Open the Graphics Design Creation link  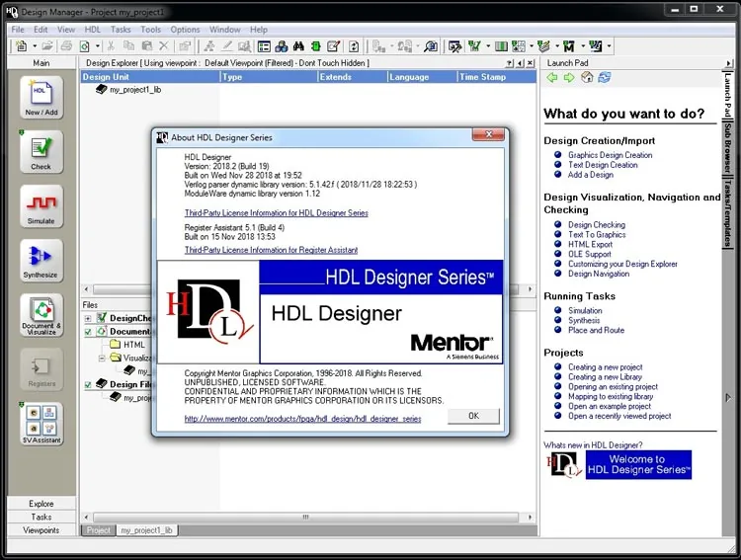[x=611, y=155]
